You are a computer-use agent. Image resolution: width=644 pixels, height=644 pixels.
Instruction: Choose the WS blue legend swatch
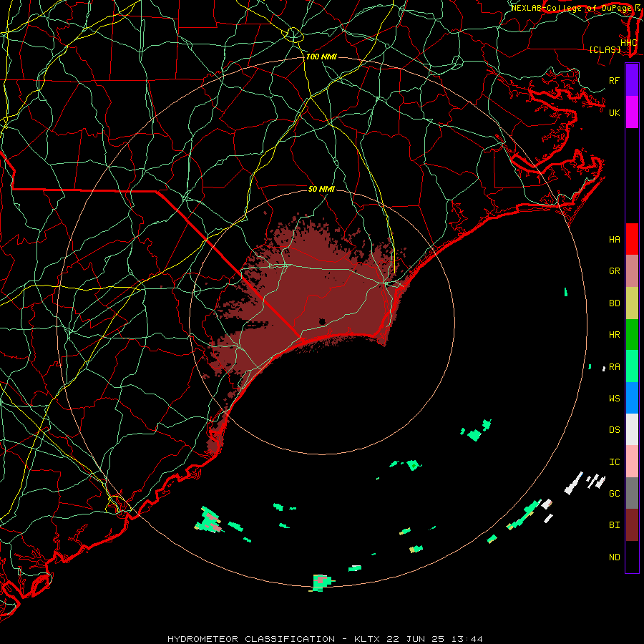pos(632,398)
